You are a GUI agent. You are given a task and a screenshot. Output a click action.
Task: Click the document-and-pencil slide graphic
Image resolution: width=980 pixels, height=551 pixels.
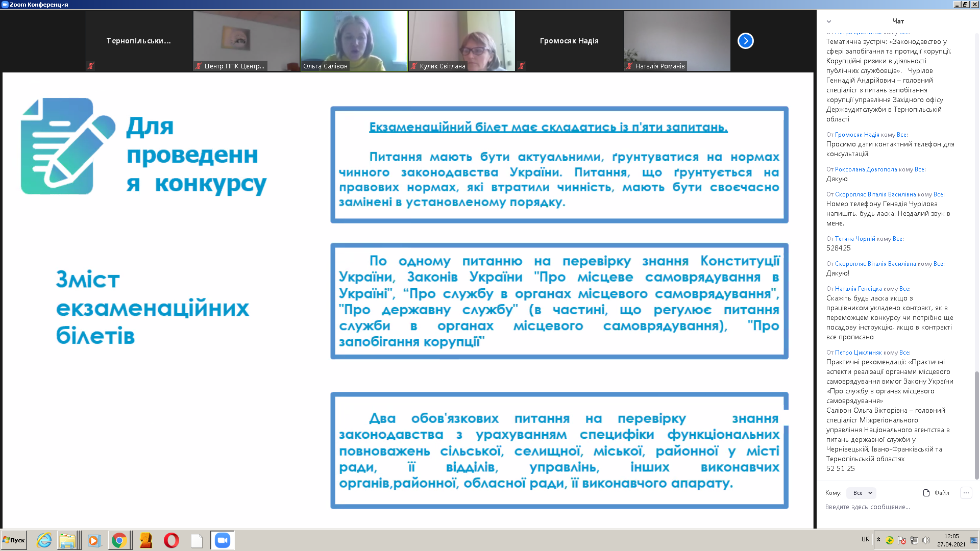pos(68,146)
